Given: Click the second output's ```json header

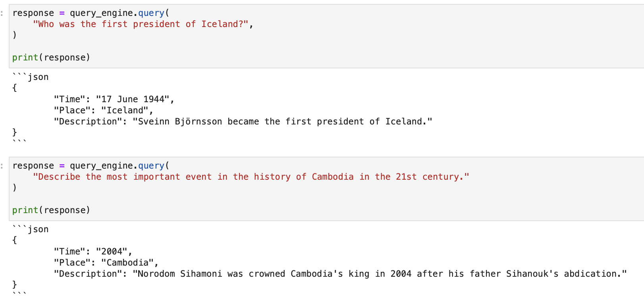Looking at the screenshot, I should coord(31,229).
